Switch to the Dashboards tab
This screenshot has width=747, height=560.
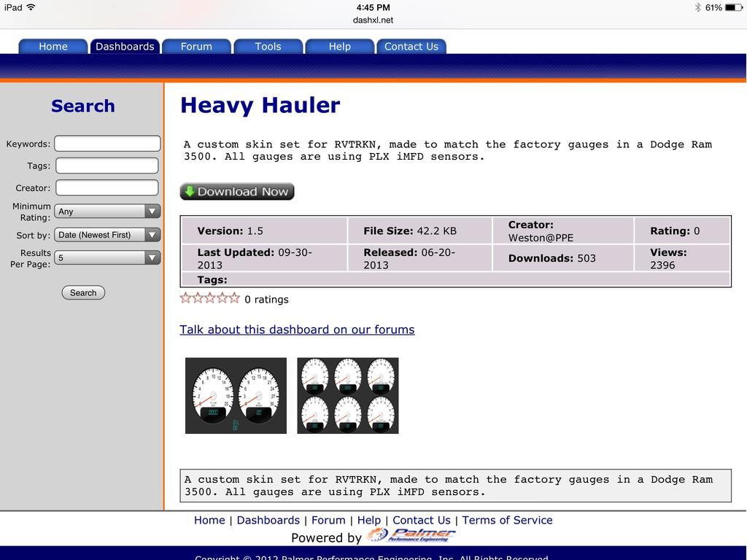[125, 46]
